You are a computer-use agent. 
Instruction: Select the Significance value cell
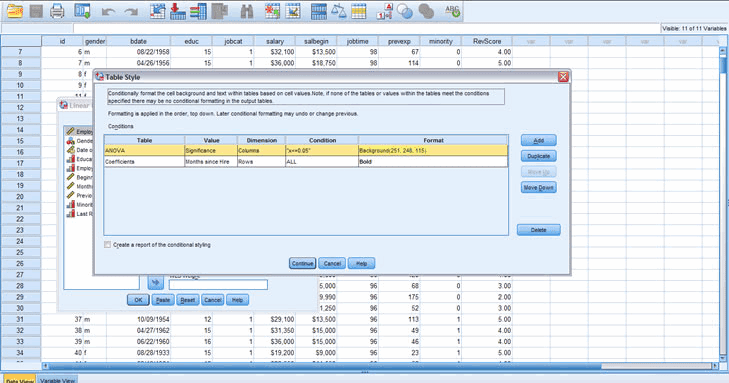point(211,151)
